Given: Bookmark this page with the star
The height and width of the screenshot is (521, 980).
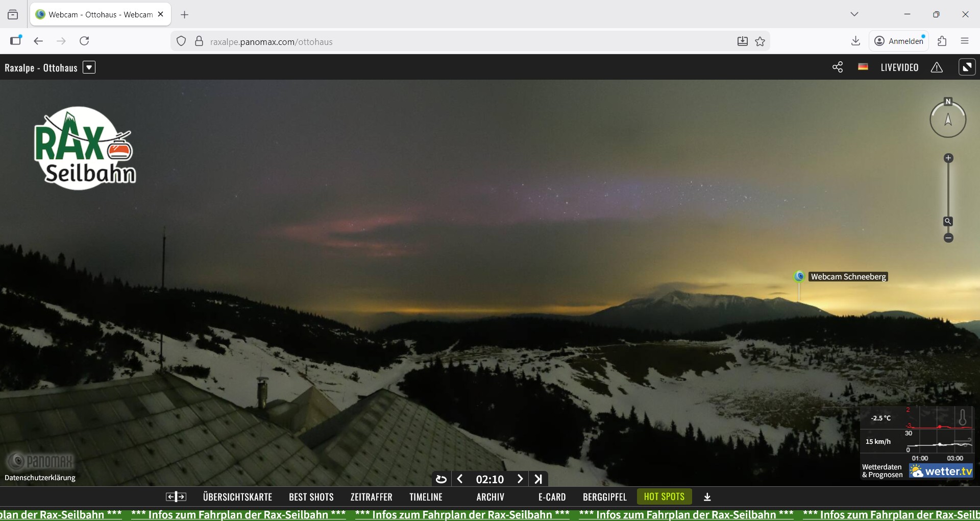Looking at the screenshot, I should pyautogui.click(x=760, y=41).
